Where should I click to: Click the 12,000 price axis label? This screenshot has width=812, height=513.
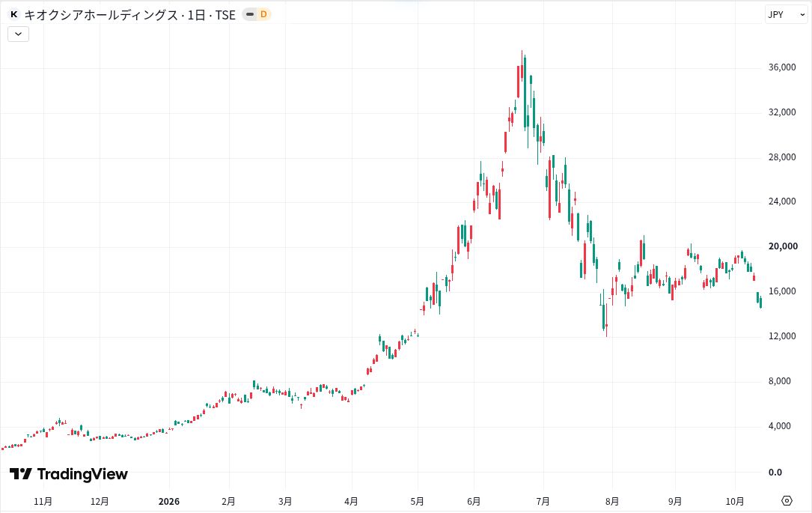click(782, 336)
